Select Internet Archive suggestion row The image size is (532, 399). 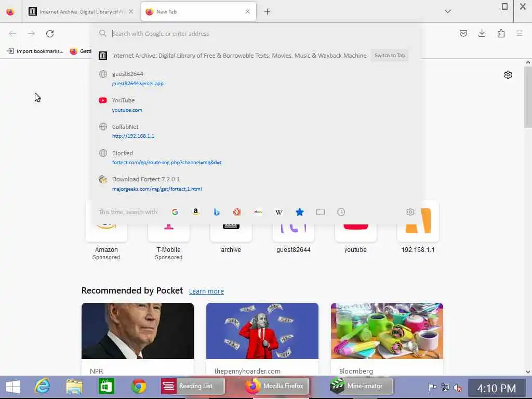[256, 55]
